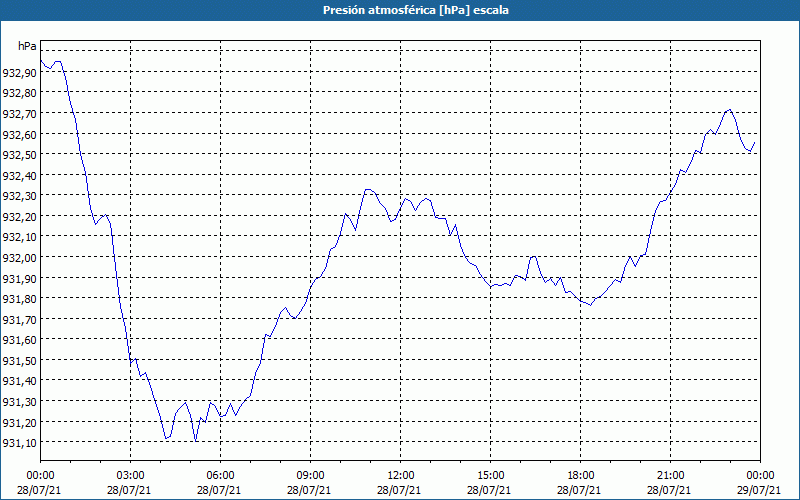This screenshot has width=800, height=500.
Task: Click the 00:00 time label above 28/07/21
Action: 40,476
